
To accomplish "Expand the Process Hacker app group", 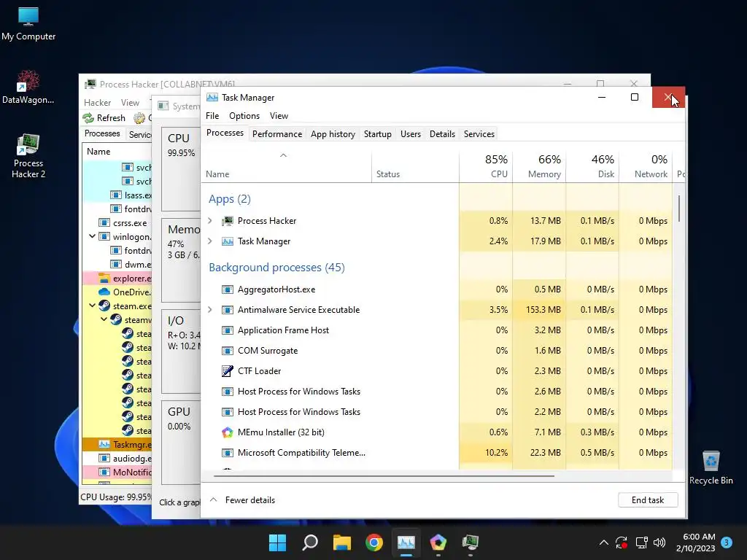I will pos(210,221).
